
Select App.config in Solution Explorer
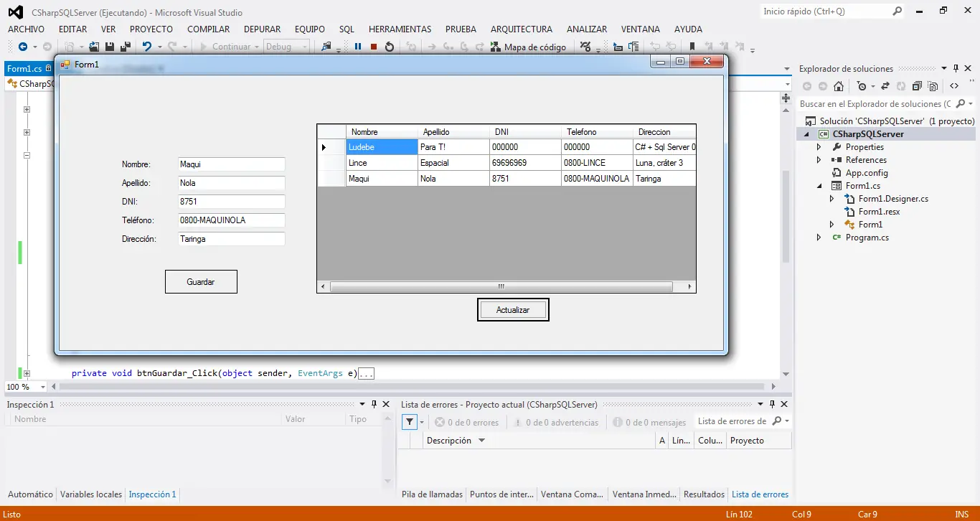pos(867,173)
